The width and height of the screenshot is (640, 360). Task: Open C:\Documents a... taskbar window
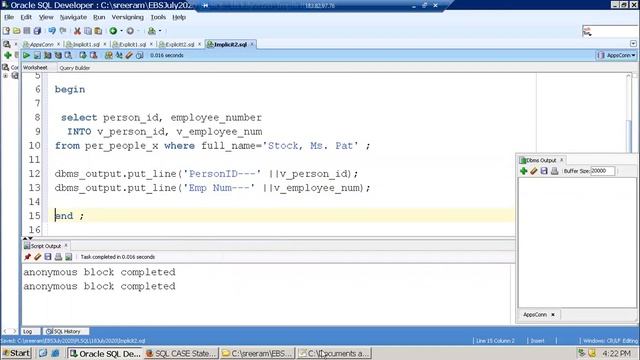(334, 353)
